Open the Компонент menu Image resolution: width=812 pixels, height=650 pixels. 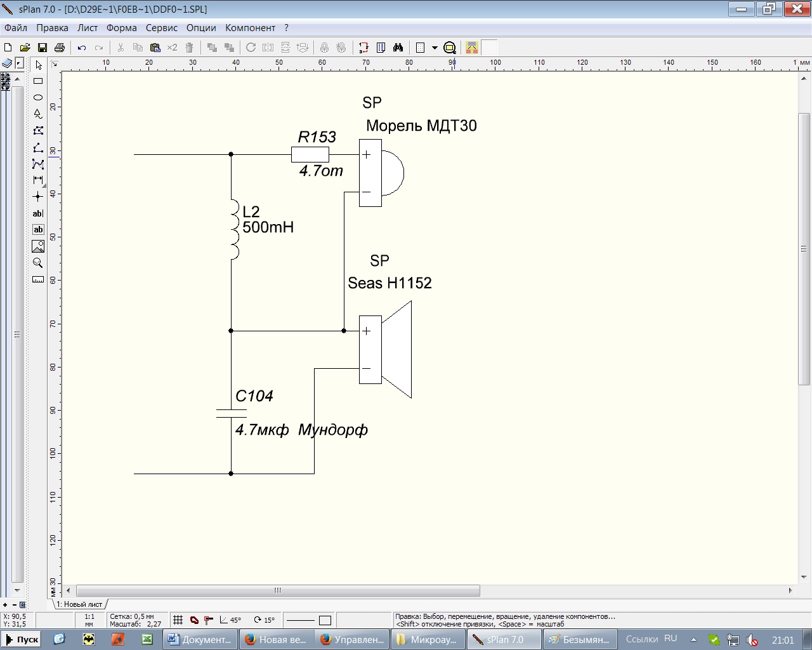[x=250, y=28]
